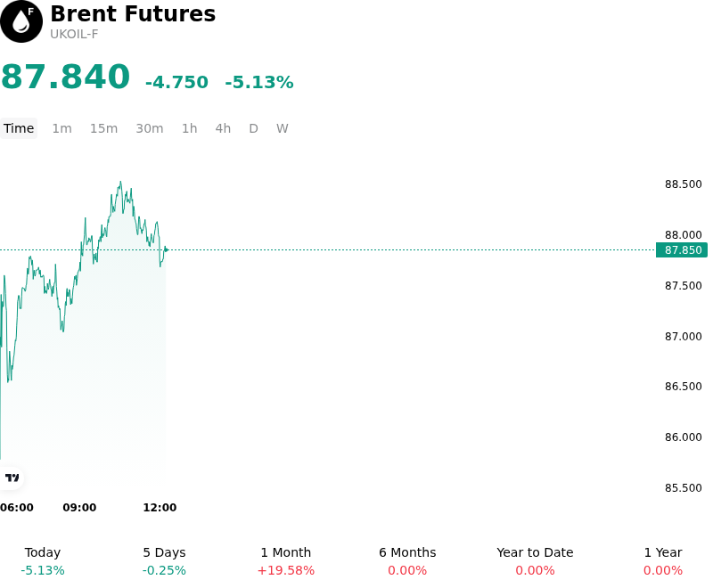713x588 pixels.
Task: Switch chart to 4h interval
Action: [223, 128]
